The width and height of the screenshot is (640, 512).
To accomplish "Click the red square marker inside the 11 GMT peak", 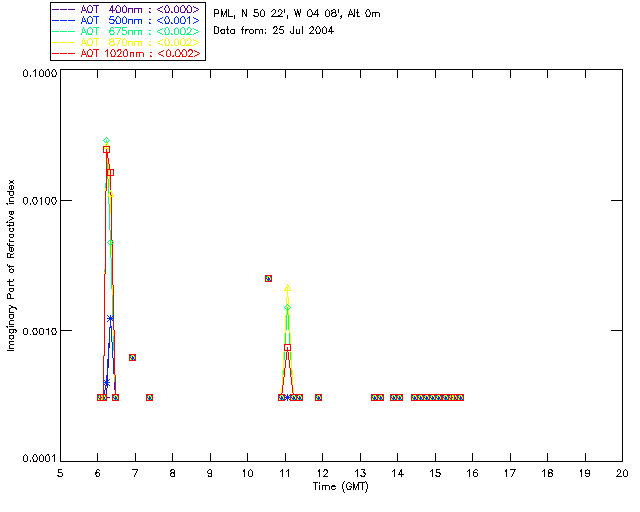I will point(287,347).
